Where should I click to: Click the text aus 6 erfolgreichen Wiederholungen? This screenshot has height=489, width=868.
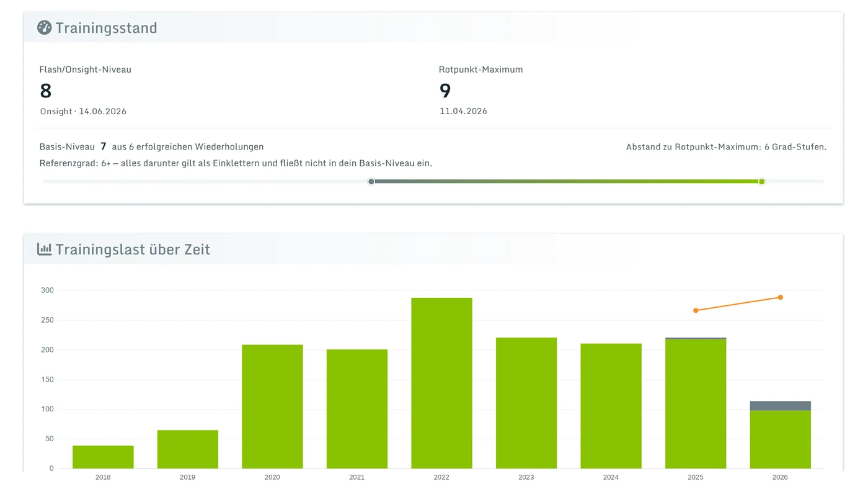click(188, 147)
